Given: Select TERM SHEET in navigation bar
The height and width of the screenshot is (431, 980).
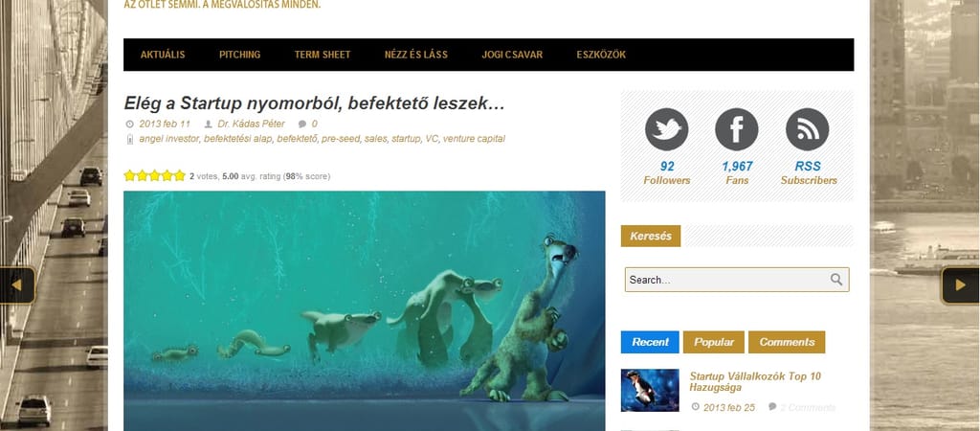Looking at the screenshot, I should click(x=323, y=55).
